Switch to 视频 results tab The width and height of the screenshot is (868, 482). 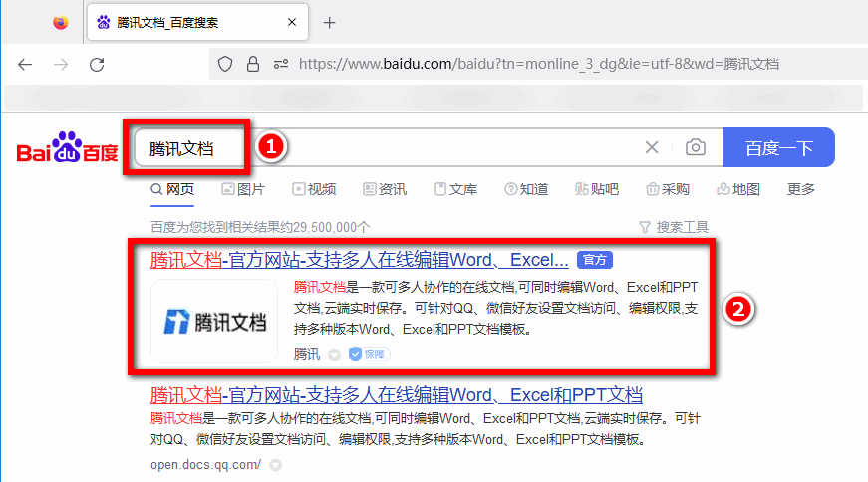click(314, 190)
